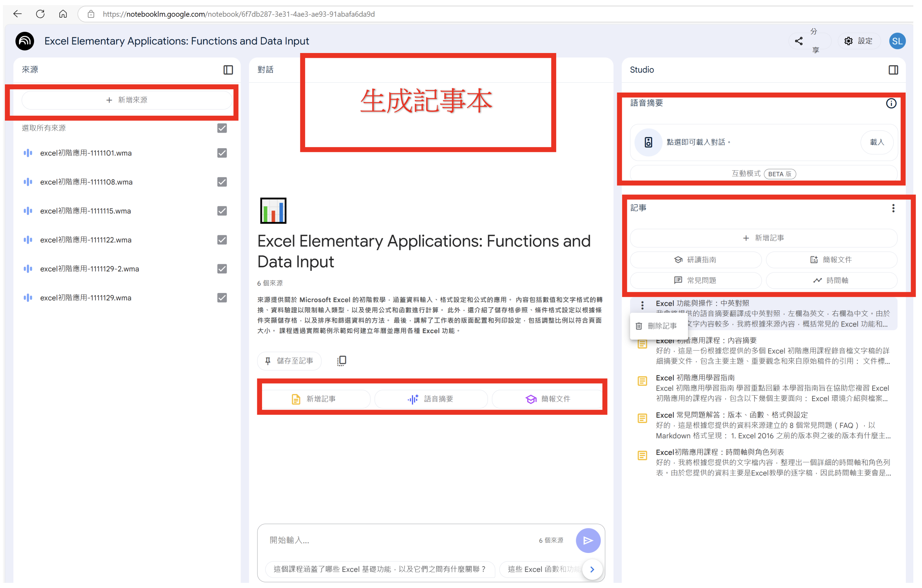
Task: Open source excel初階應用-1111115.wma filename
Action: click(86, 211)
